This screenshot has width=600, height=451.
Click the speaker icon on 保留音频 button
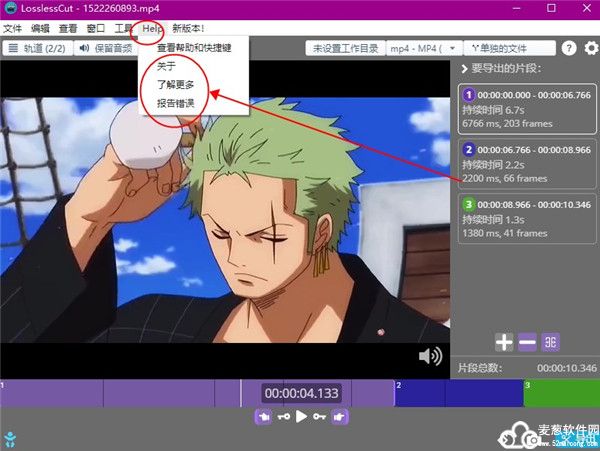tap(84, 48)
